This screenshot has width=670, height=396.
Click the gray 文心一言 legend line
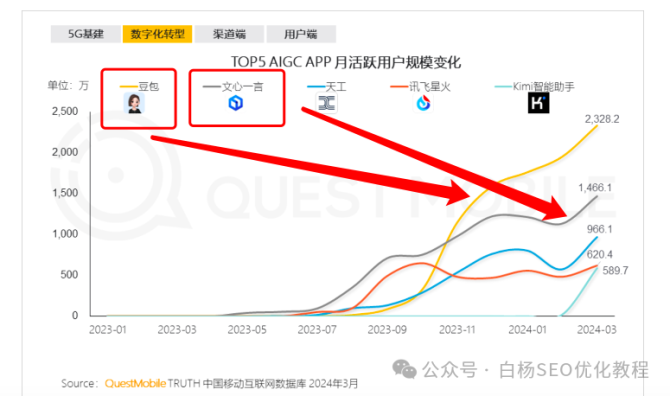click(x=212, y=87)
